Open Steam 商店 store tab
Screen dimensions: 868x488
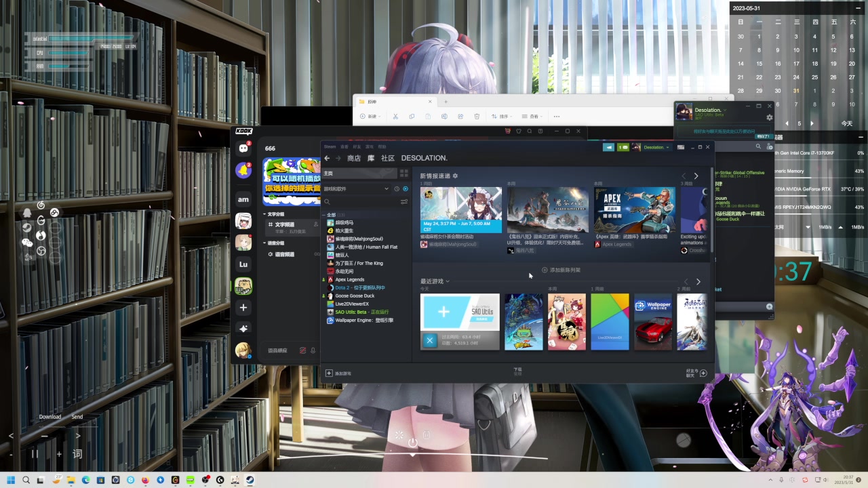[x=354, y=158]
